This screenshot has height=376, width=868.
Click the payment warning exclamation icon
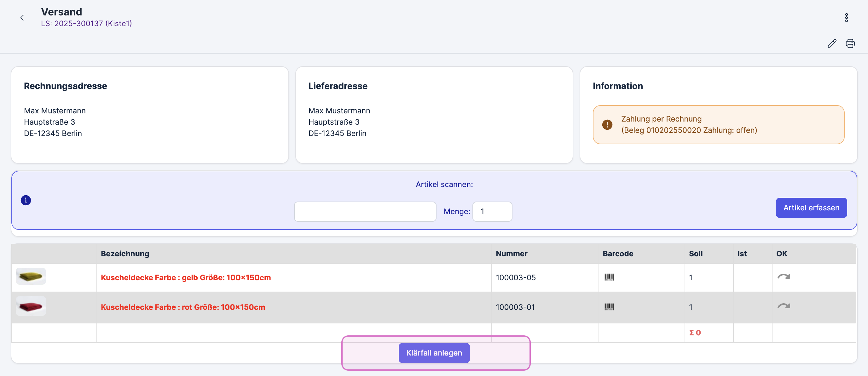pos(607,125)
